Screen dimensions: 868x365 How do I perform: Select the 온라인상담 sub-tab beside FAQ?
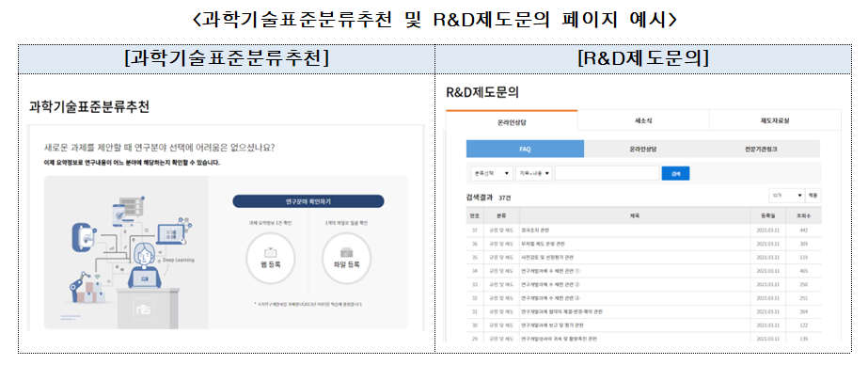[642, 149]
